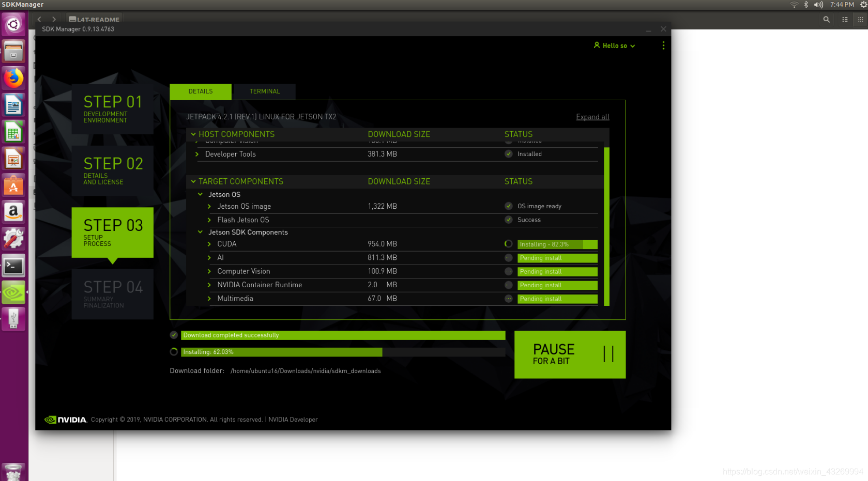Viewport: 868px width, 481px height.
Task: Expand the Multimedia component row
Action: (209, 299)
